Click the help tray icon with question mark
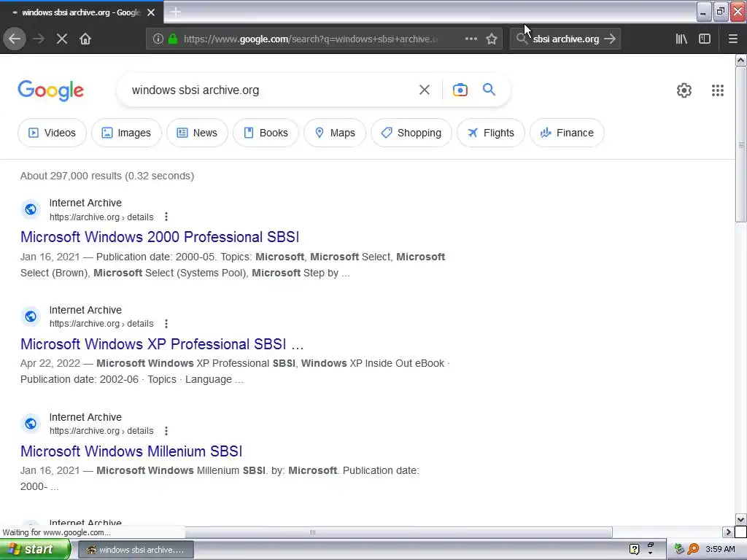Screen dimensions: 747x560 (634, 549)
